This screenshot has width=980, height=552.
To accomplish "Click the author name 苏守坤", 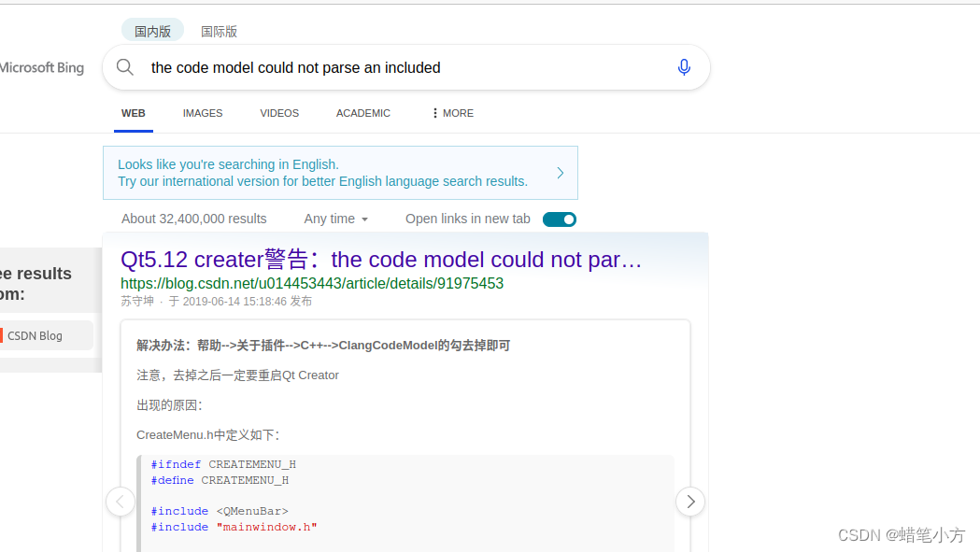I will click(137, 302).
